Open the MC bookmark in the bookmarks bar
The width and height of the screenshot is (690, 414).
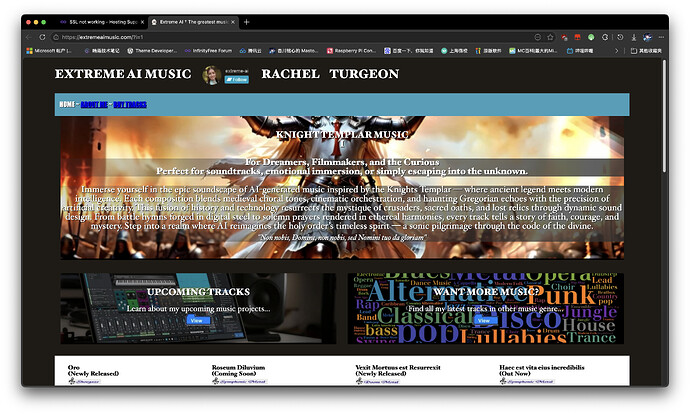coord(533,51)
